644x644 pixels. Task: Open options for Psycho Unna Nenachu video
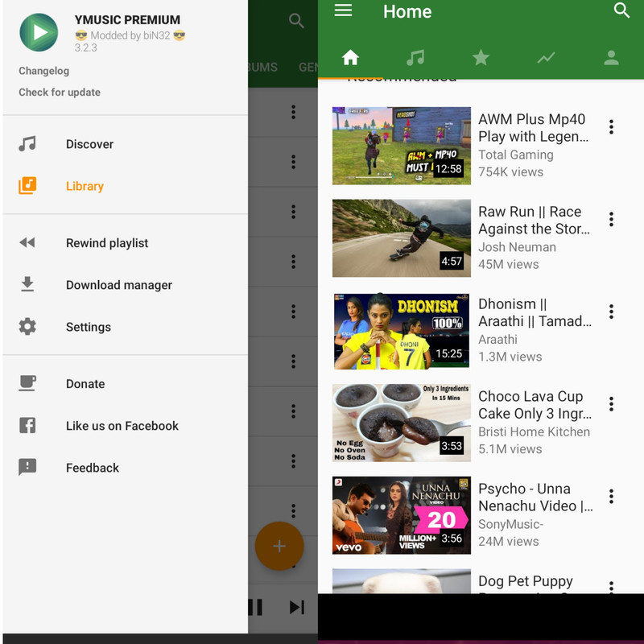click(611, 497)
